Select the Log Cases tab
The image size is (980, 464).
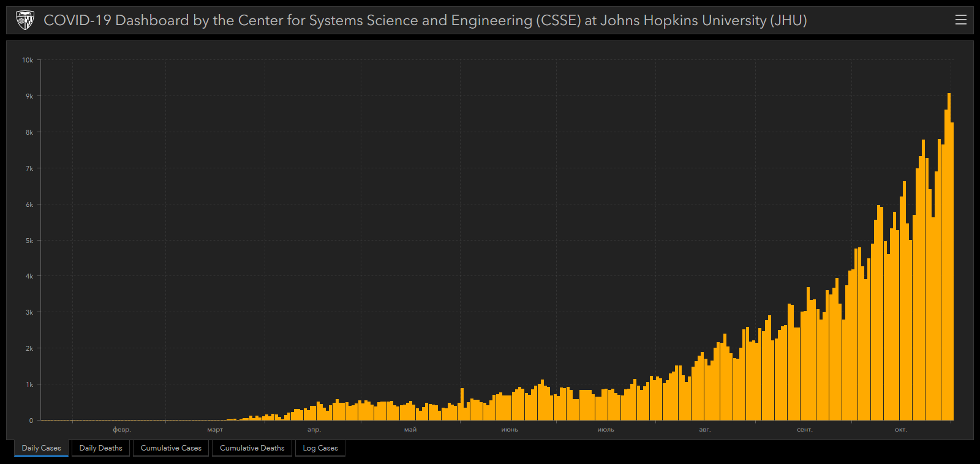320,448
